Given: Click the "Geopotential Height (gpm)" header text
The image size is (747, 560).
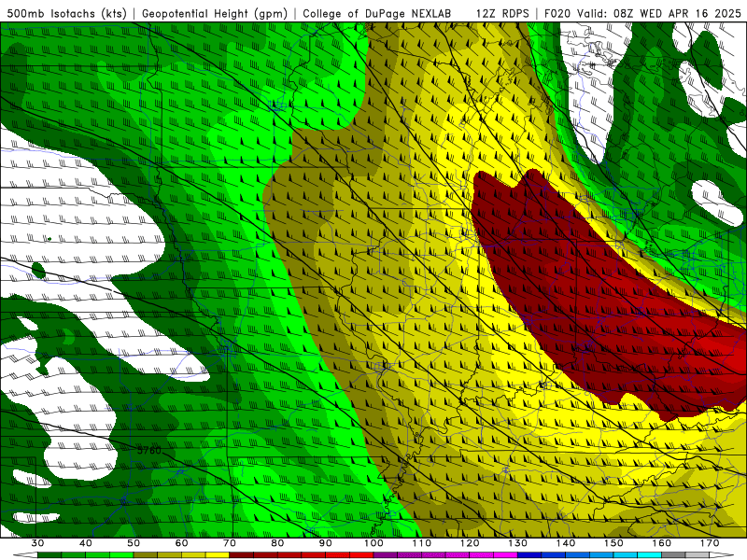Looking at the screenshot, I should click(215, 13).
